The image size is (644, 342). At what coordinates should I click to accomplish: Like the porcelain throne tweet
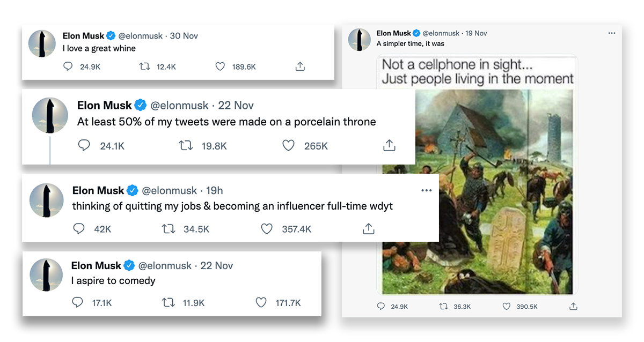pyautogui.click(x=288, y=145)
